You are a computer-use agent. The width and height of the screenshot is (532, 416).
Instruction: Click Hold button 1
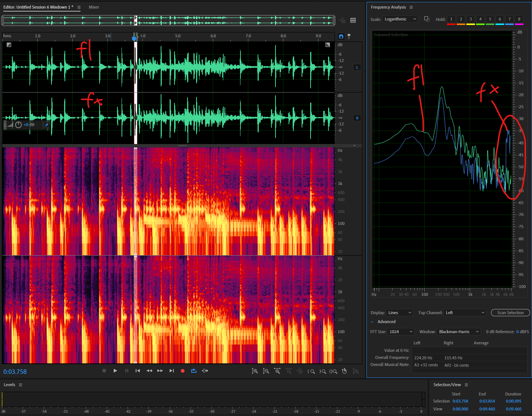pyautogui.click(x=451, y=19)
